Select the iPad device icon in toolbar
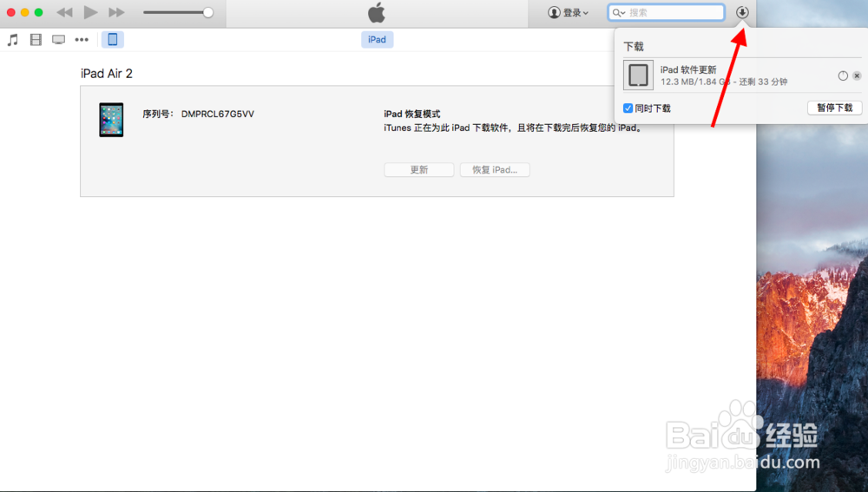Image resolution: width=868 pixels, height=492 pixels. pyautogui.click(x=112, y=40)
